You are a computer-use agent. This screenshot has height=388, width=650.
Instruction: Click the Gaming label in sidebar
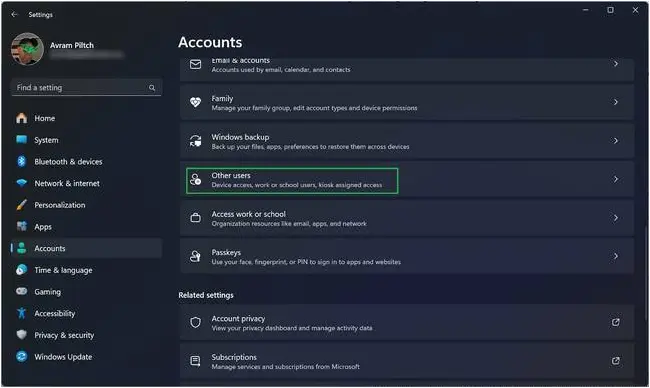(x=47, y=292)
